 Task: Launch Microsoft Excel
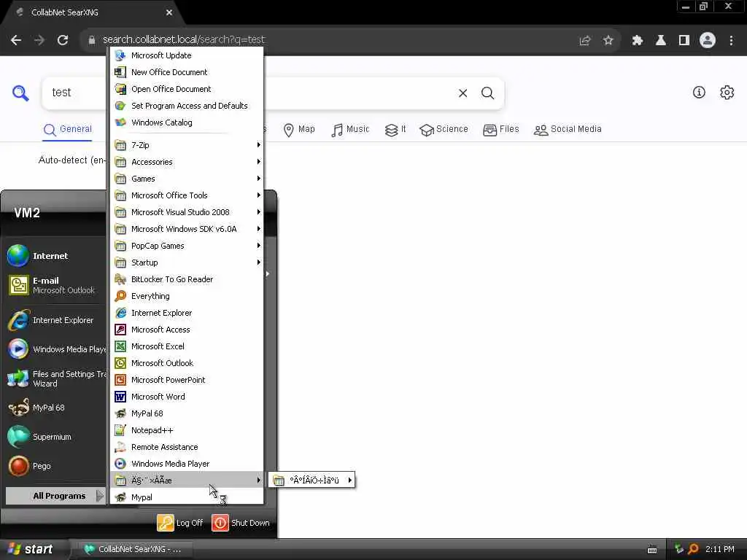187,346
